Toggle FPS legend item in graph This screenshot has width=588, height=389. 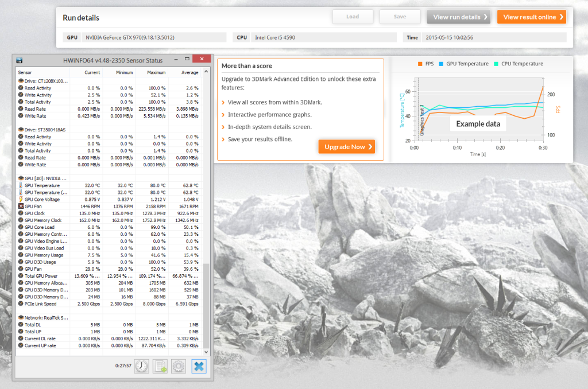coord(425,64)
